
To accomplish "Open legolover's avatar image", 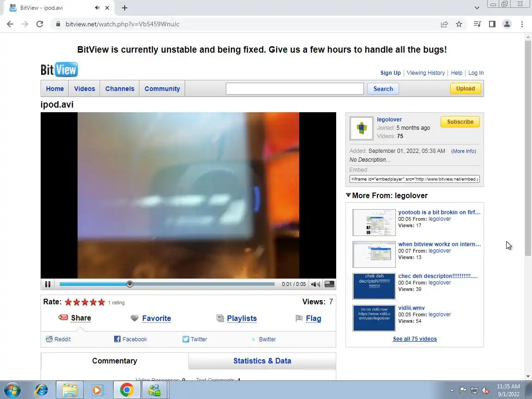I will pos(361,128).
